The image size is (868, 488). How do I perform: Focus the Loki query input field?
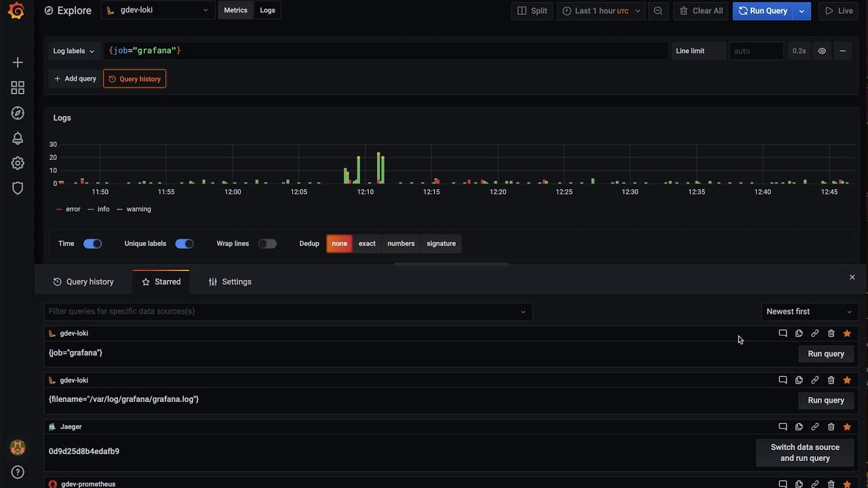click(385, 51)
